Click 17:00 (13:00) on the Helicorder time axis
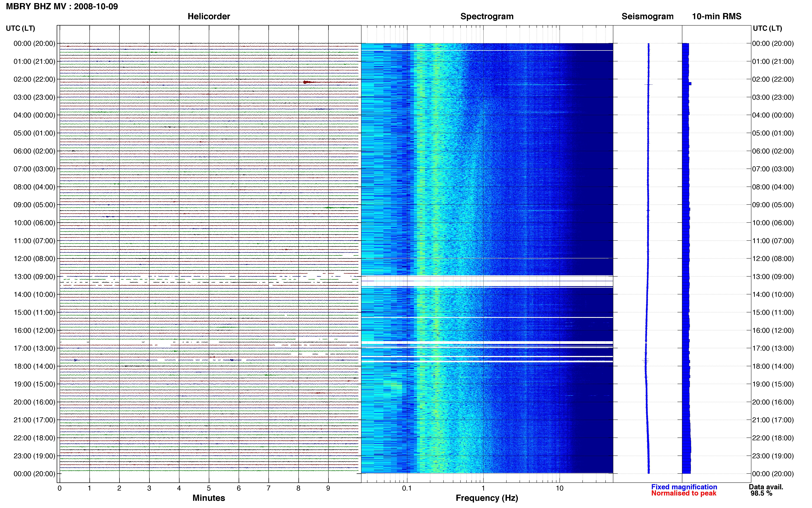Image resolution: width=812 pixels, height=508 pixels. (x=34, y=348)
